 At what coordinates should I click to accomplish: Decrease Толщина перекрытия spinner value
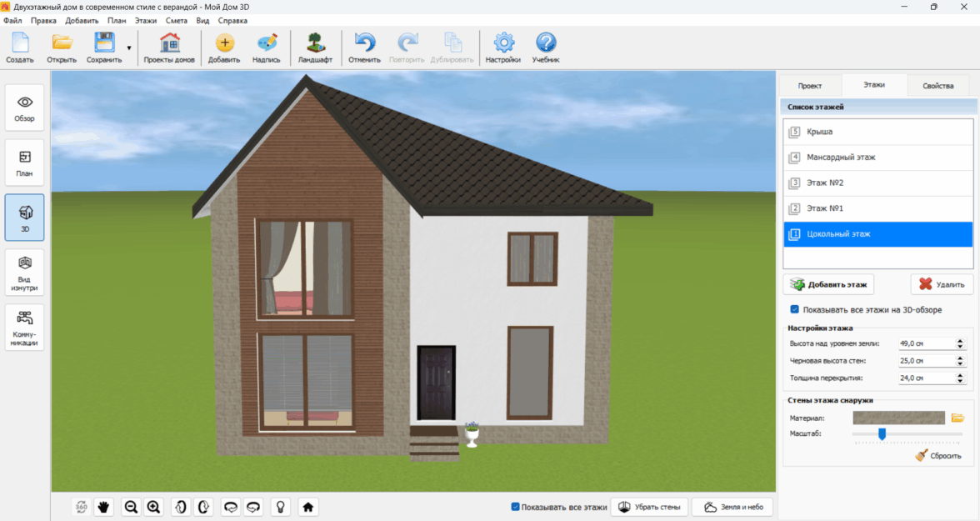click(x=960, y=381)
